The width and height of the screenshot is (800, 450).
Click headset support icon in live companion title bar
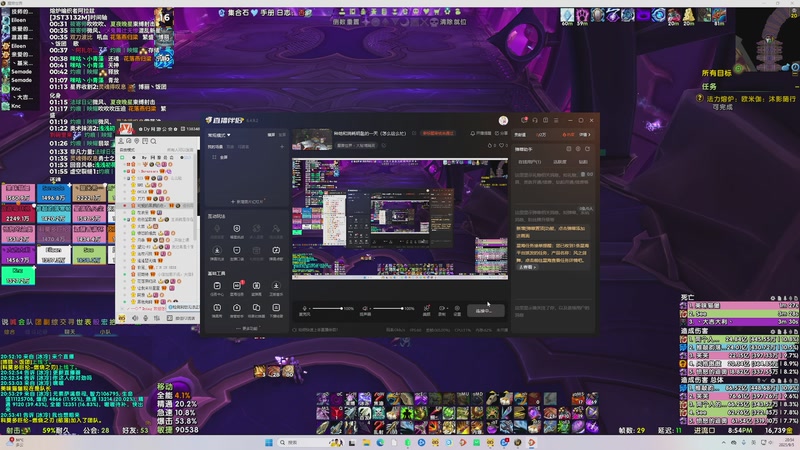[x=535, y=120]
